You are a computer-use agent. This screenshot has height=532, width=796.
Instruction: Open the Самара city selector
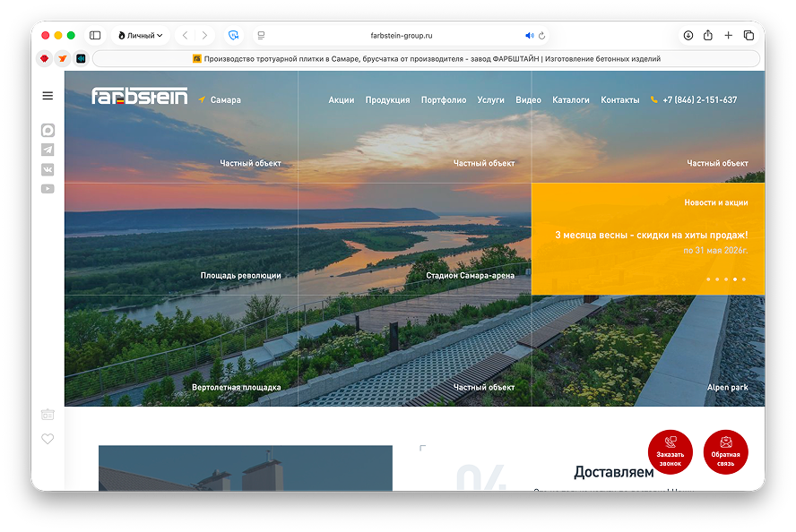coord(225,100)
